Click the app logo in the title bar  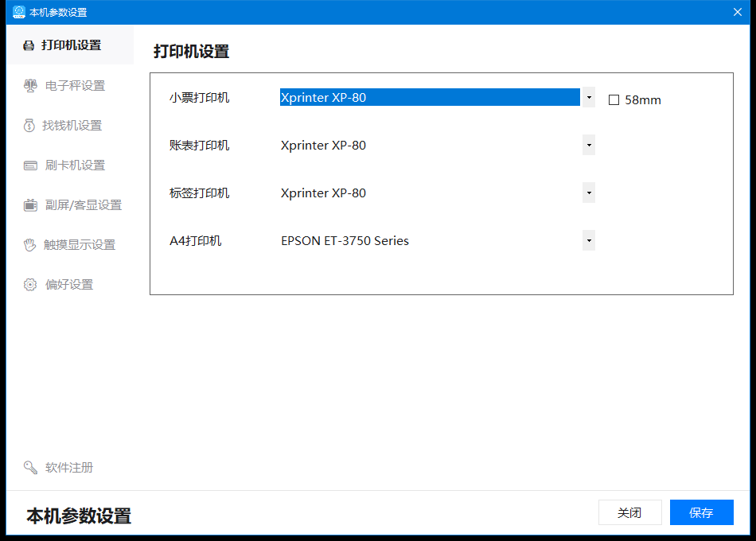click(x=19, y=12)
